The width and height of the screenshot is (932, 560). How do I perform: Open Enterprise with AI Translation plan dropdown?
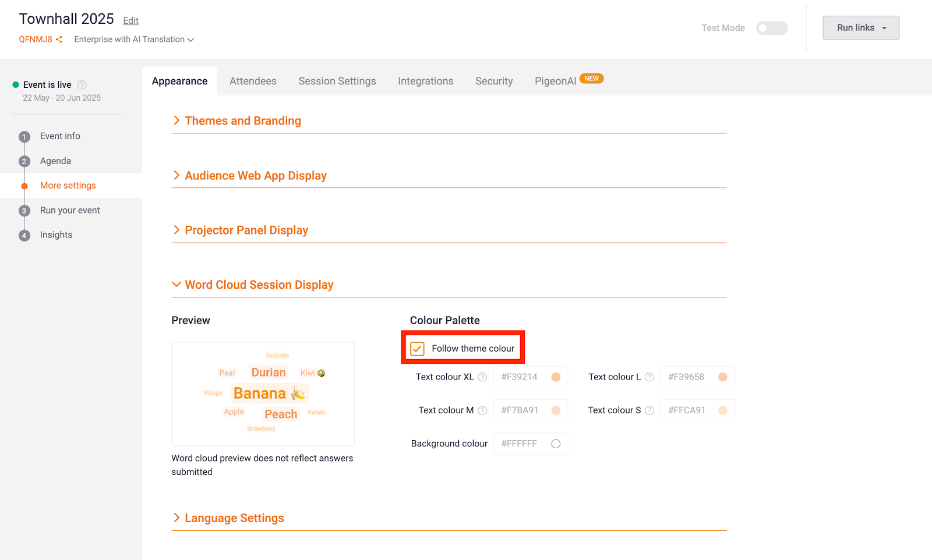[x=134, y=40]
